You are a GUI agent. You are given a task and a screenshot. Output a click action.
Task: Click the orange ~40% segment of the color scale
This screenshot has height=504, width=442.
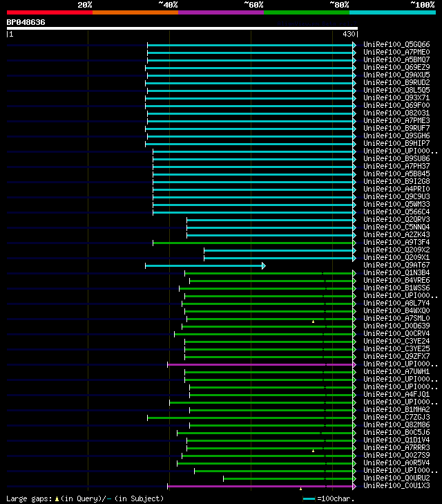135,12
